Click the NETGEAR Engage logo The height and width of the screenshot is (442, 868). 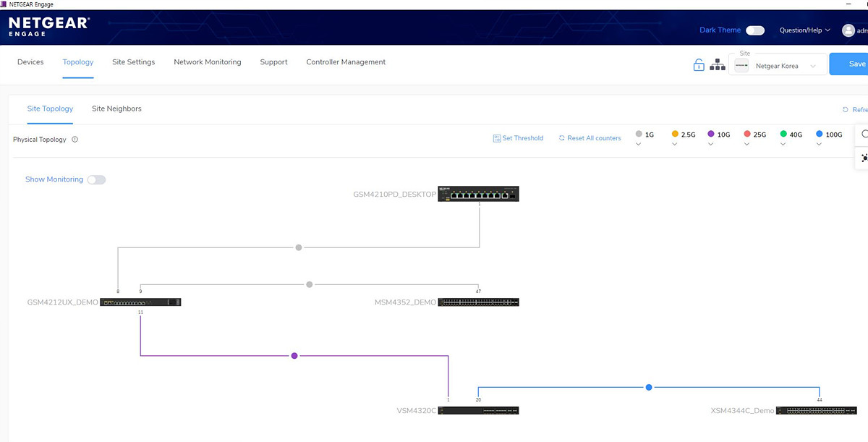coord(48,27)
